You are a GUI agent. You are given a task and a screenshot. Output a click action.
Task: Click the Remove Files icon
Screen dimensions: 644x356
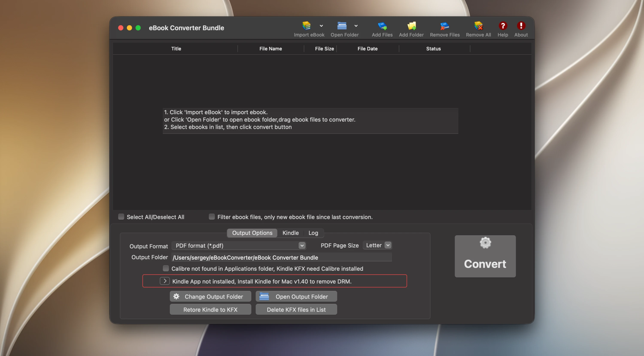pos(445,26)
